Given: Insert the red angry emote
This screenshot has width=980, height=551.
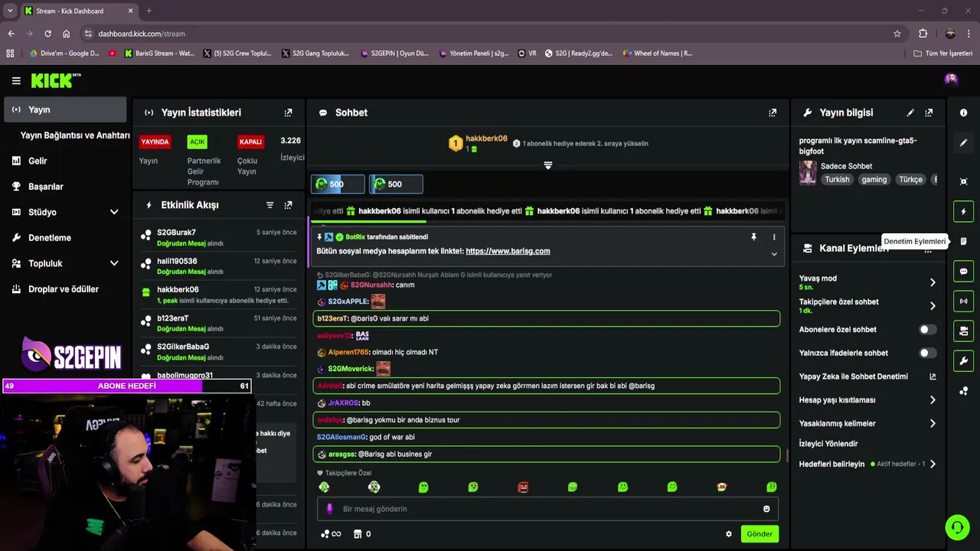Looking at the screenshot, I should (523, 487).
